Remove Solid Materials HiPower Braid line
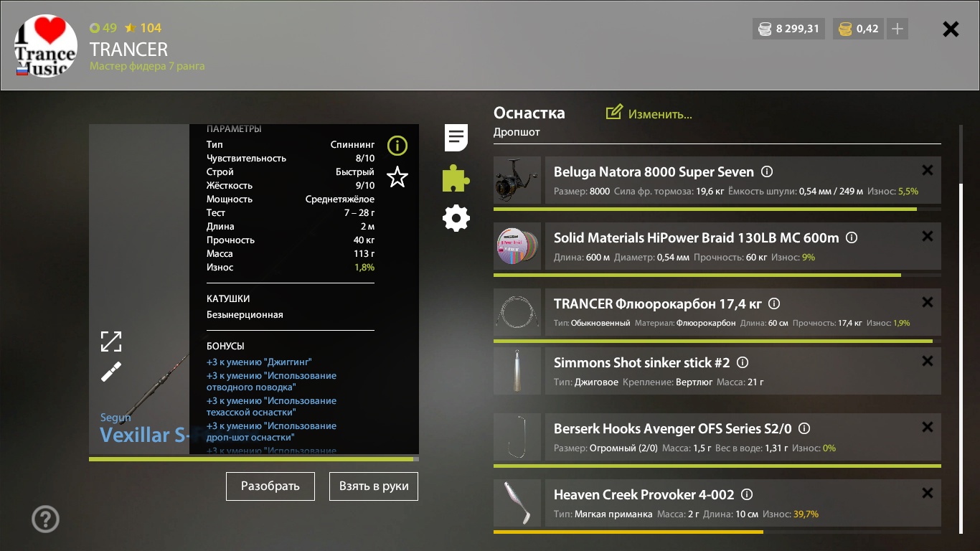Image resolution: width=980 pixels, height=551 pixels. point(928,236)
